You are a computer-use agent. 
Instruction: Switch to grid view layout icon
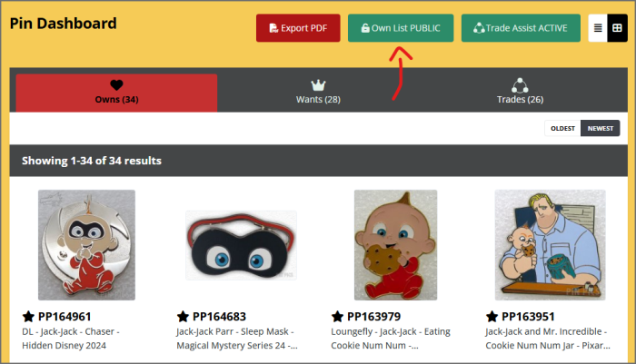[617, 28]
